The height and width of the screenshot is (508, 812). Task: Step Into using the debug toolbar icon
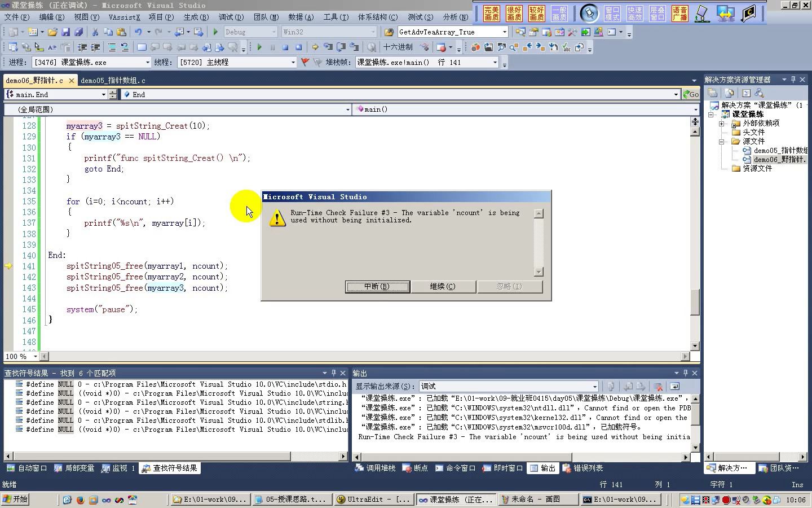click(x=328, y=47)
